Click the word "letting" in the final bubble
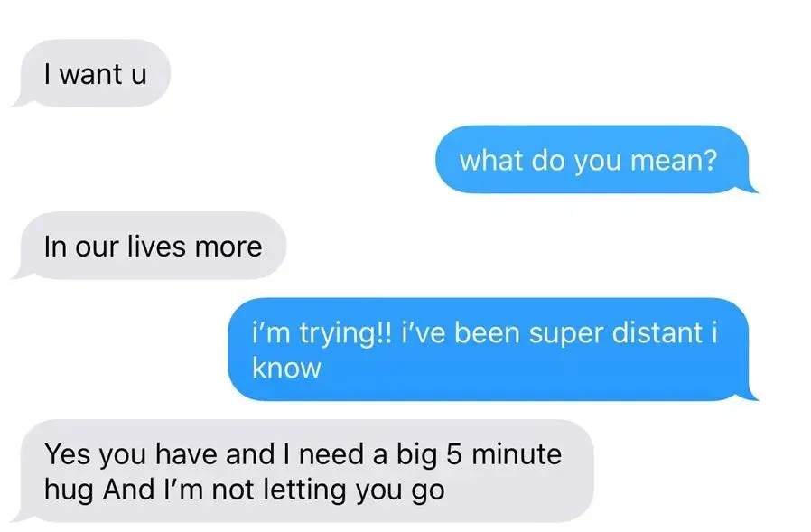The height and width of the screenshot is (532, 811). click(x=304, y=490)
